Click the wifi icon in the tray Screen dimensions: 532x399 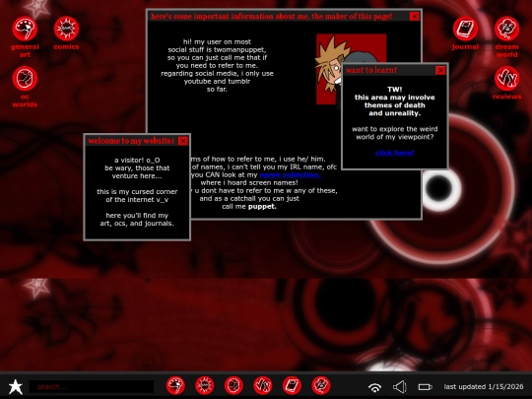point(374,387)
